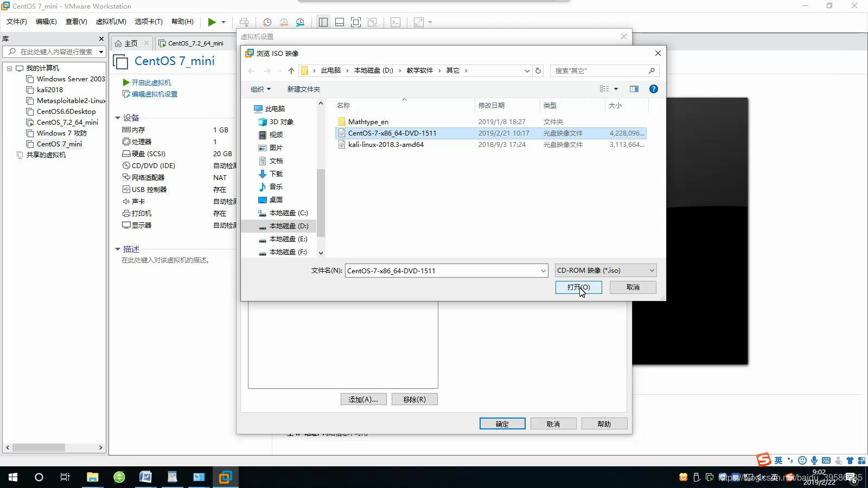The width and height of the screenshot is (868, 488).
Task: Take a snapshot using clock-plus icon
Action: pyautogui.click(x=267, y=22)
